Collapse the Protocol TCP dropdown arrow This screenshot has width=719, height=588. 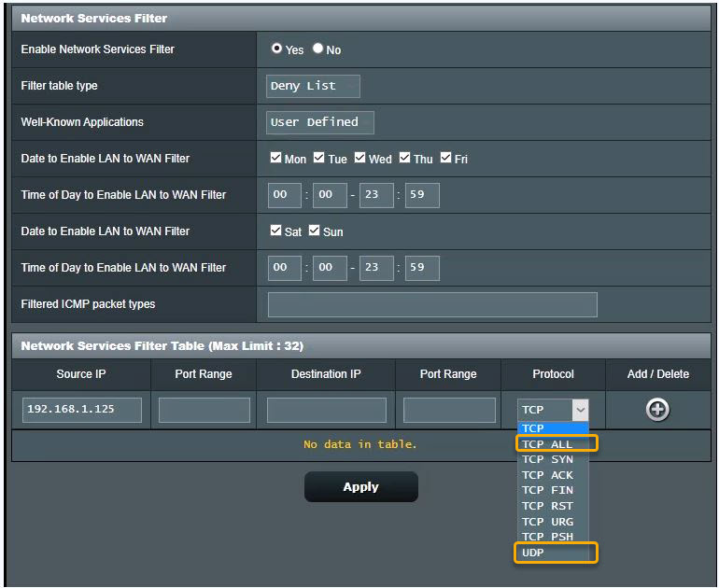[x=580, y=410]
